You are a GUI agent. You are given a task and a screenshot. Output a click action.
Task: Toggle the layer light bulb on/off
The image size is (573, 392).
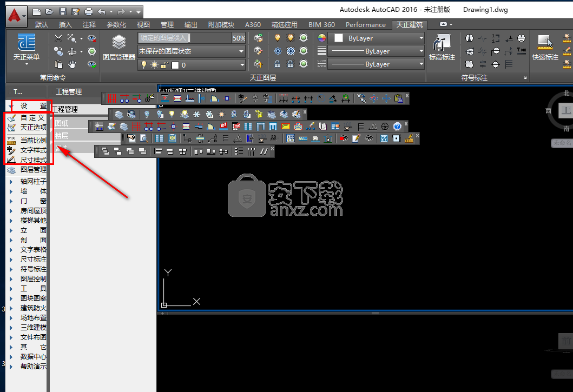point(143,65)
